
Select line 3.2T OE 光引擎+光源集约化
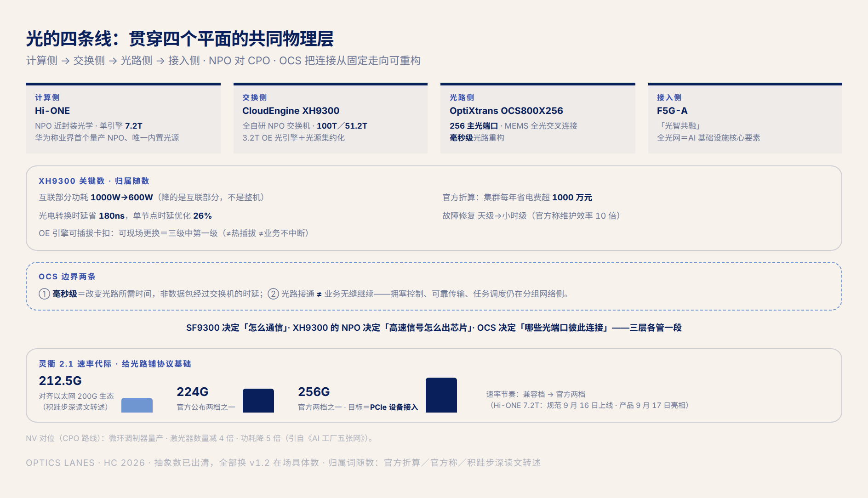click(293, 138)
